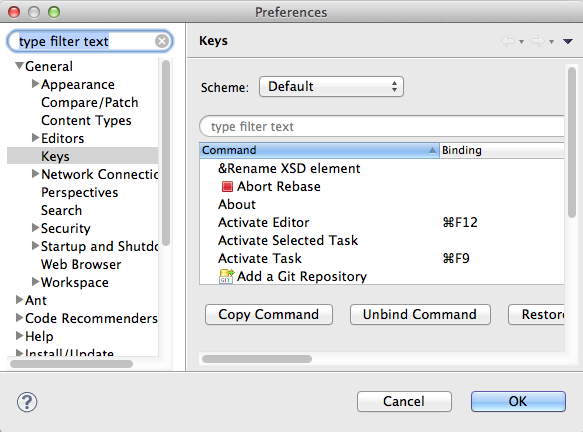This screenshot has height=432, width=583.
Task: Expand the Workspace tree node
Action: (35, 281)
